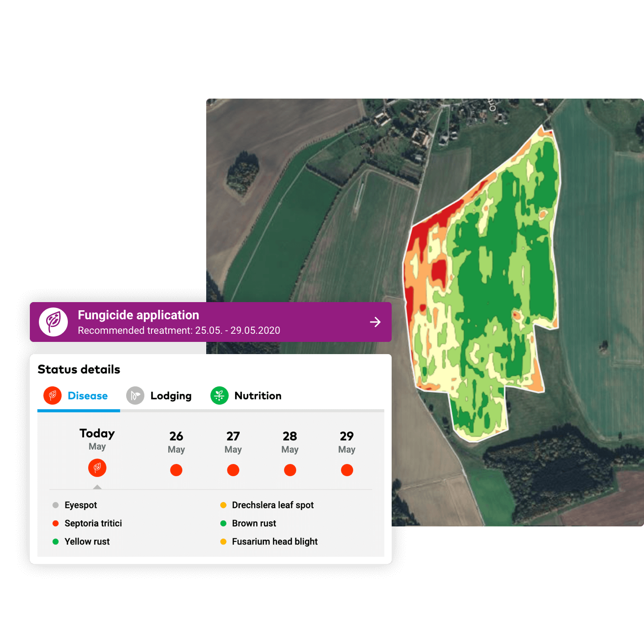Open the Nutrition tab
The width and height of the screenshot is (644, 644).
258,396
